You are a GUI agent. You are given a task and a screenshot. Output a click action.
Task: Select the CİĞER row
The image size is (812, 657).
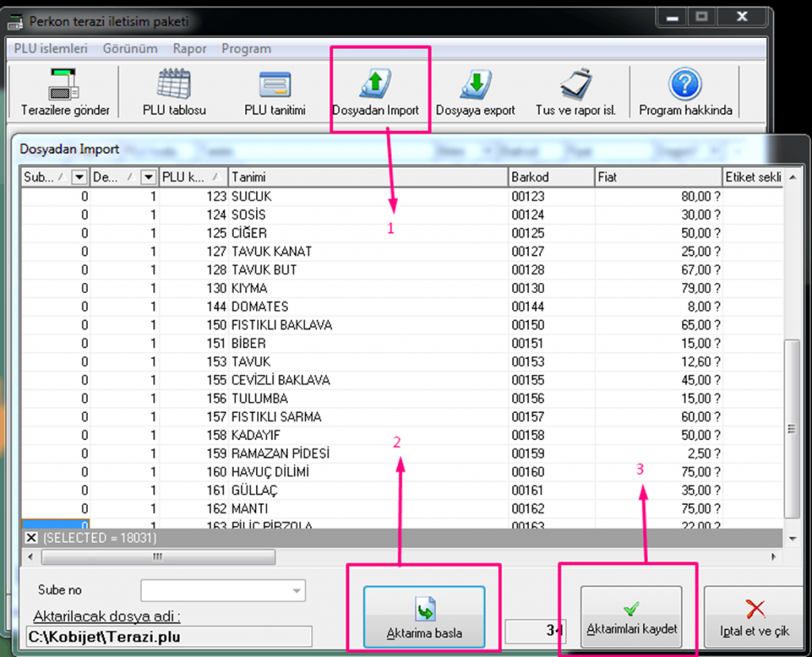click(402, 233)
